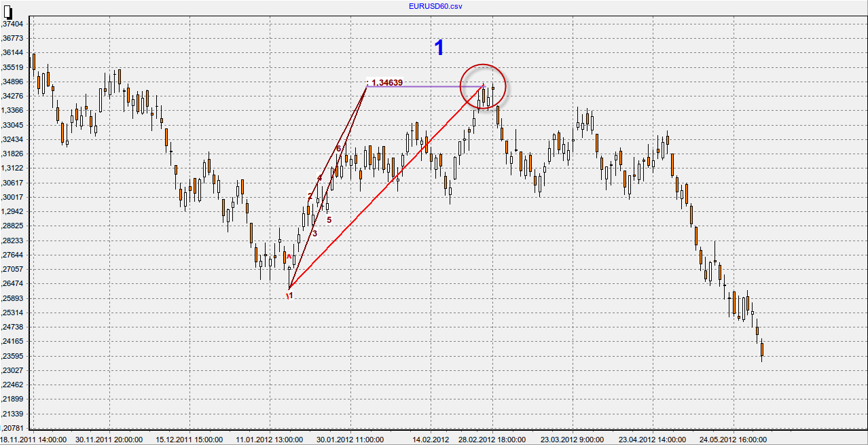Image resolution: width=868 pixels, height=445 pixels.
Task: Click the 1.34639 price level label
Action: [387, 83]
